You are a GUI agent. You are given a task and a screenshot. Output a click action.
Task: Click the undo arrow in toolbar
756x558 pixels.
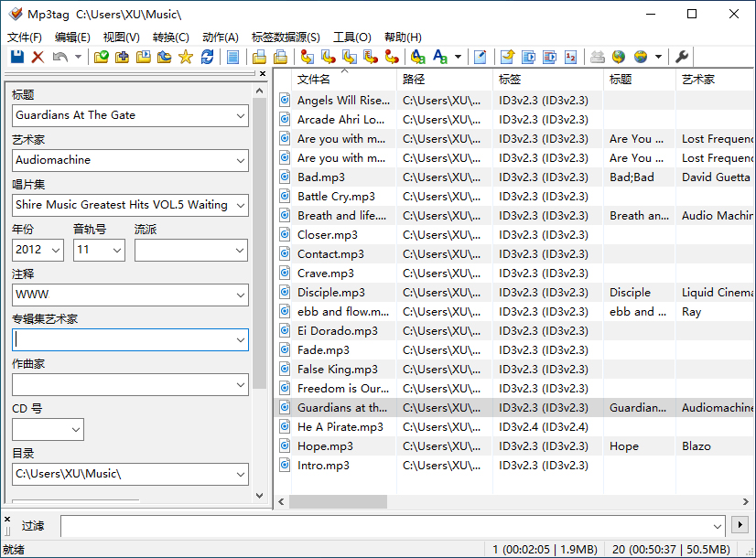59,57
